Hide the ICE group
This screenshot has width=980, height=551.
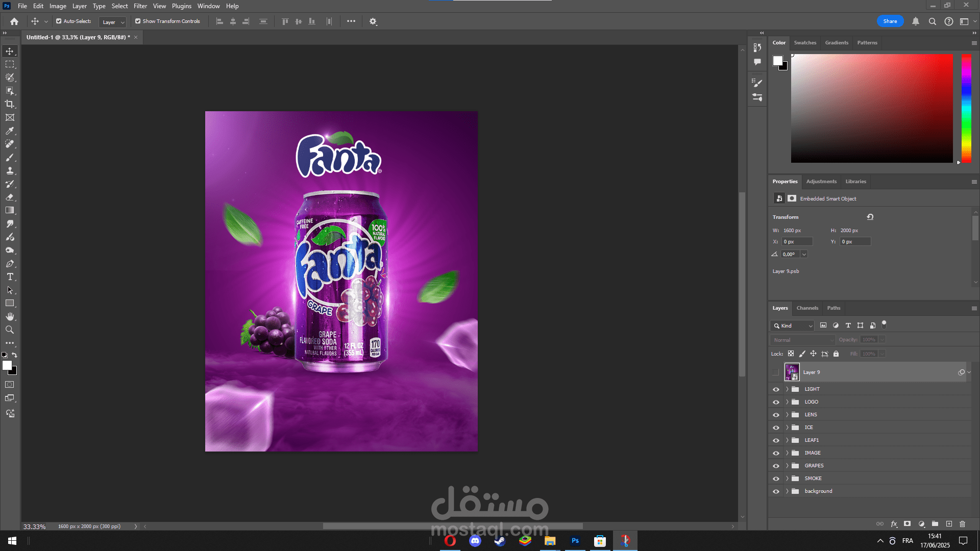tap(776, 428)
